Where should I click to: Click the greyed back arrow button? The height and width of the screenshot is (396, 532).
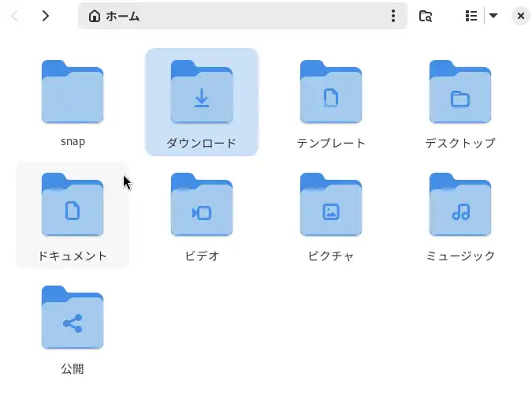click(x=15, y=16)
